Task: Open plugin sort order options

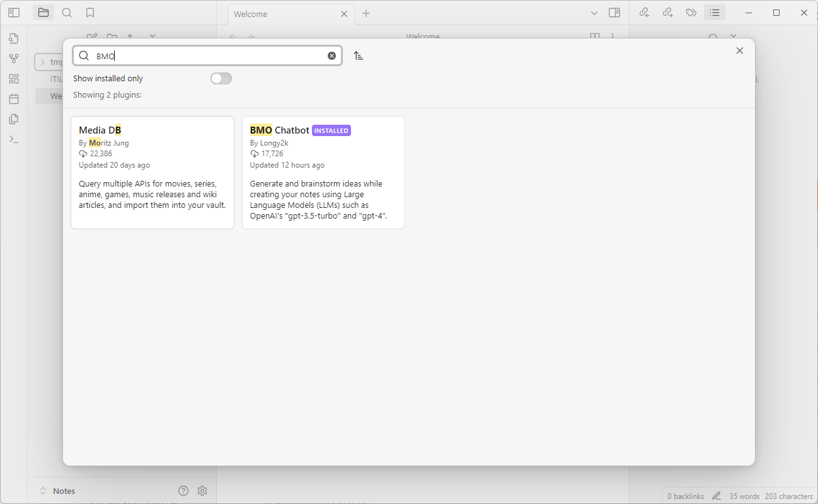Action: 359,55
